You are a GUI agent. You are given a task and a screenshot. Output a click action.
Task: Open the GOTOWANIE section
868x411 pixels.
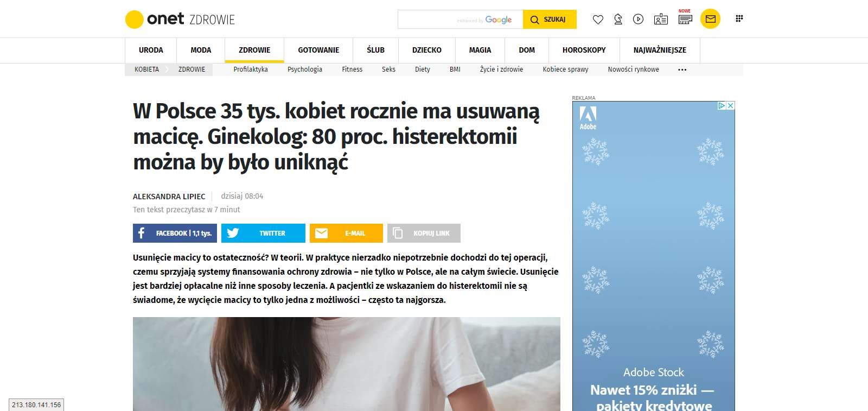pyautogui.click(x=318, y=50)
